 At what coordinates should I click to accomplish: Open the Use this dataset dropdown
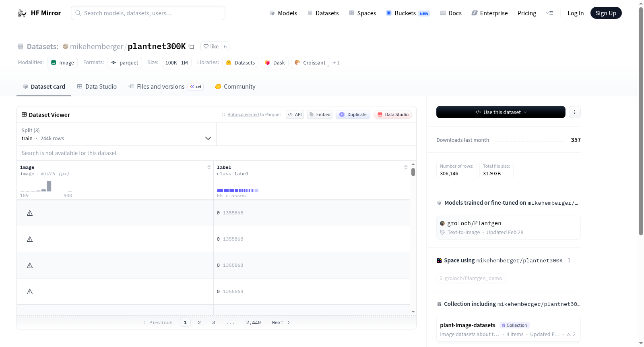pos(501,112)
